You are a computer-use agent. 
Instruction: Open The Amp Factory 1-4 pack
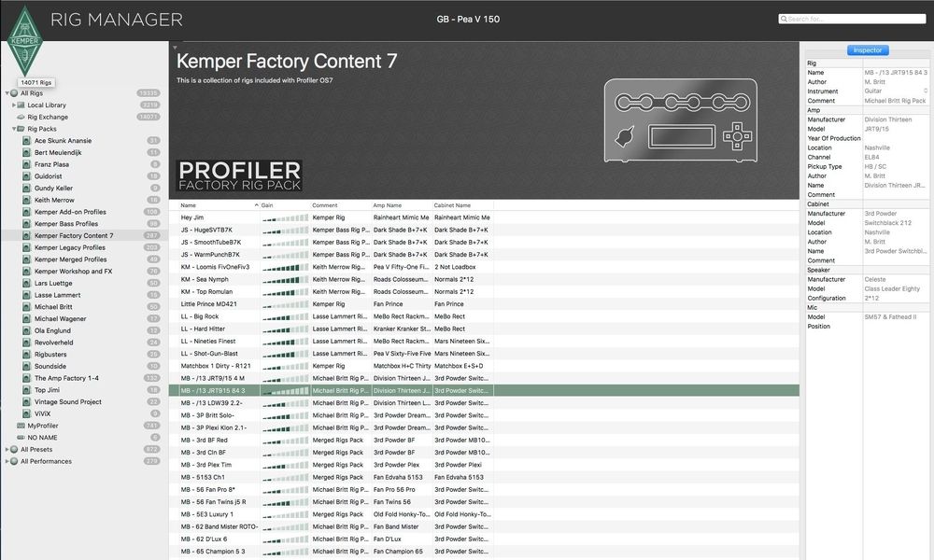tap(84, 379)
